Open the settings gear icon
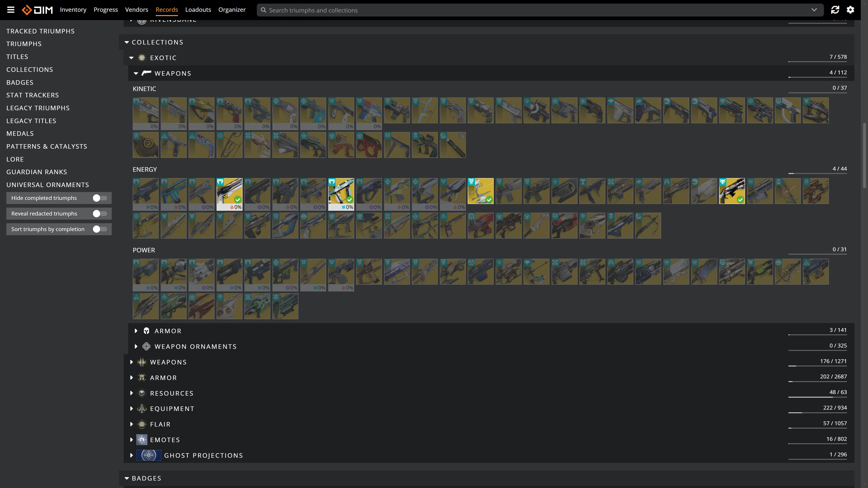Image resolution: width=868 pixels, height=488 pixels. pos(850,10)
